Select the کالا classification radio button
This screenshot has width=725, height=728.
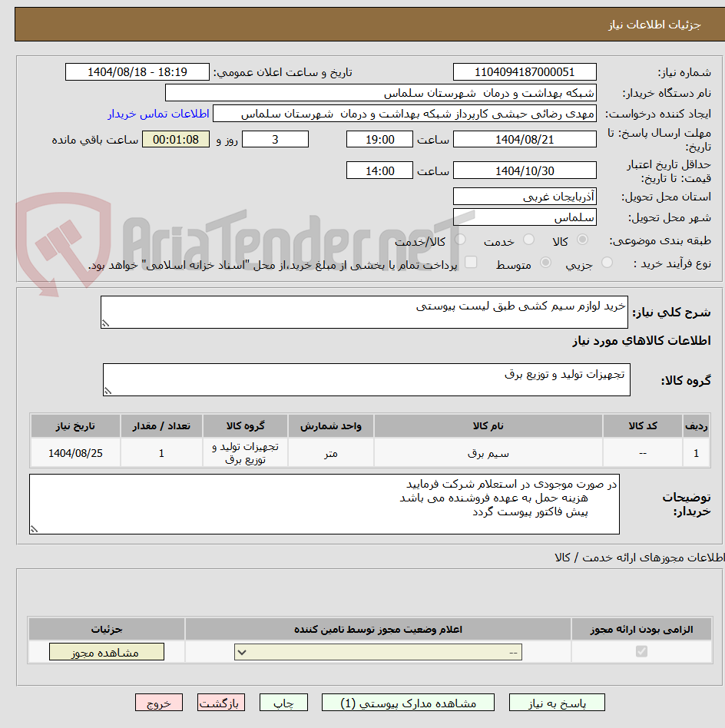pos(582,240)
